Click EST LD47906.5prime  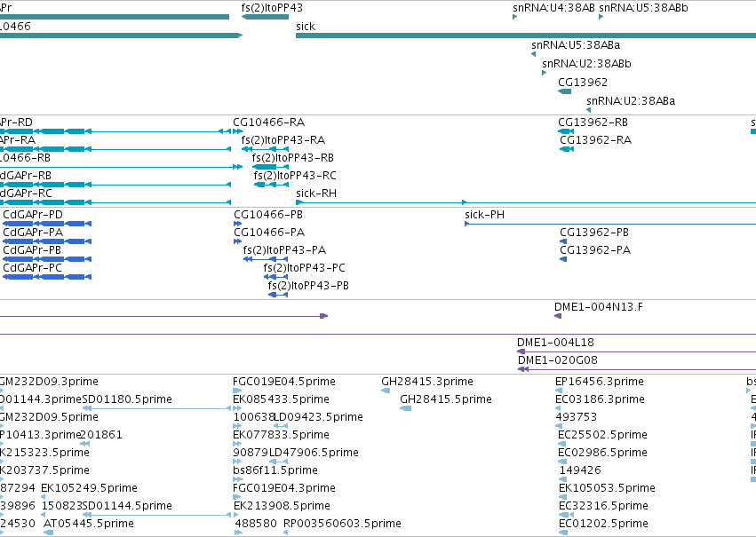click(x=314, y=454)
